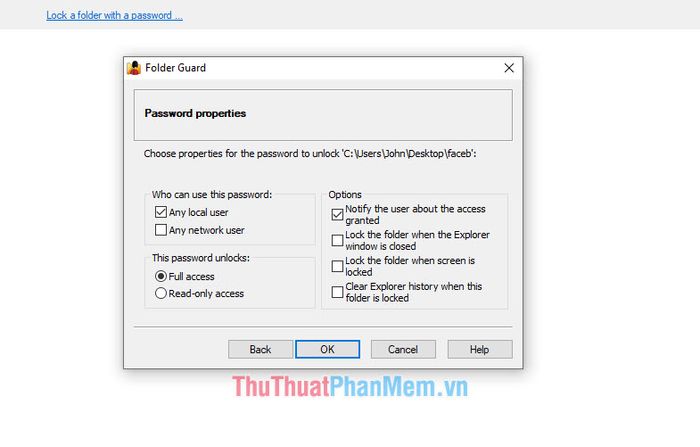The height and width of the screenshot is (447, 700).
Task: Check Lock the folder when screen is locked
Action: point(338,267)
